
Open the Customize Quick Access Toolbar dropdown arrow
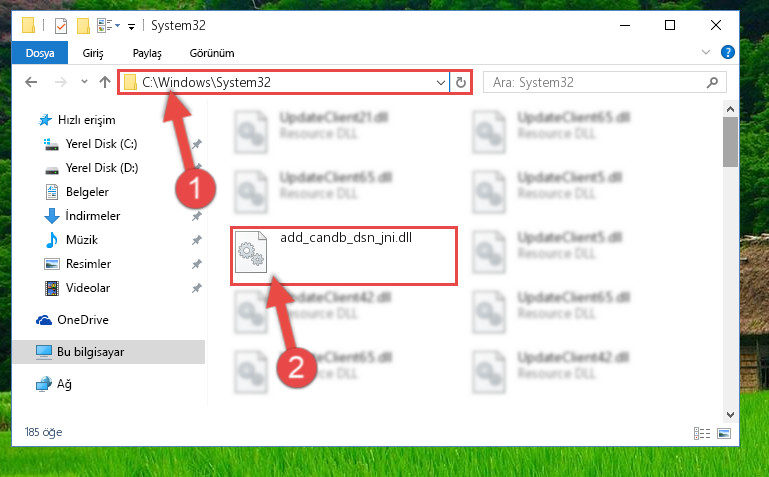click(x=131, y=26)
